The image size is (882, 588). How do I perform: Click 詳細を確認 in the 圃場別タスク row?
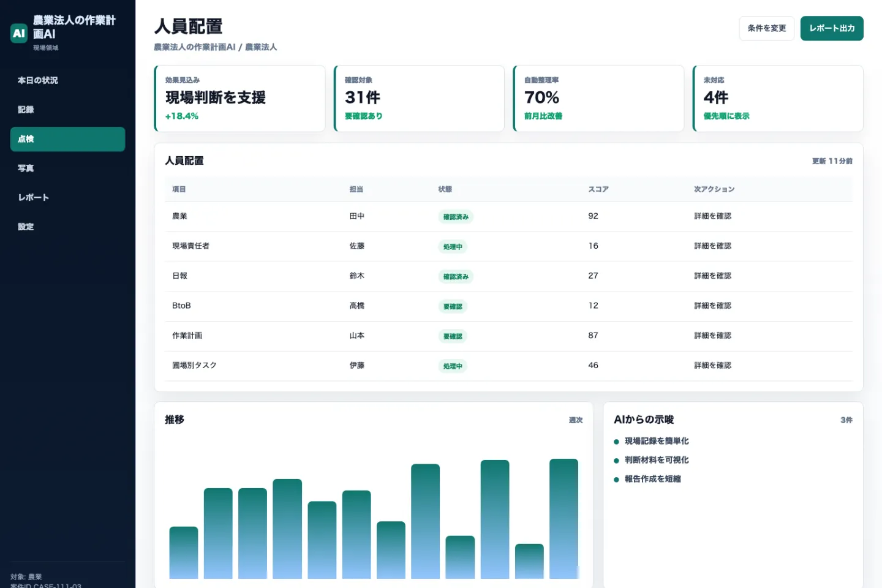coord(713,366)
